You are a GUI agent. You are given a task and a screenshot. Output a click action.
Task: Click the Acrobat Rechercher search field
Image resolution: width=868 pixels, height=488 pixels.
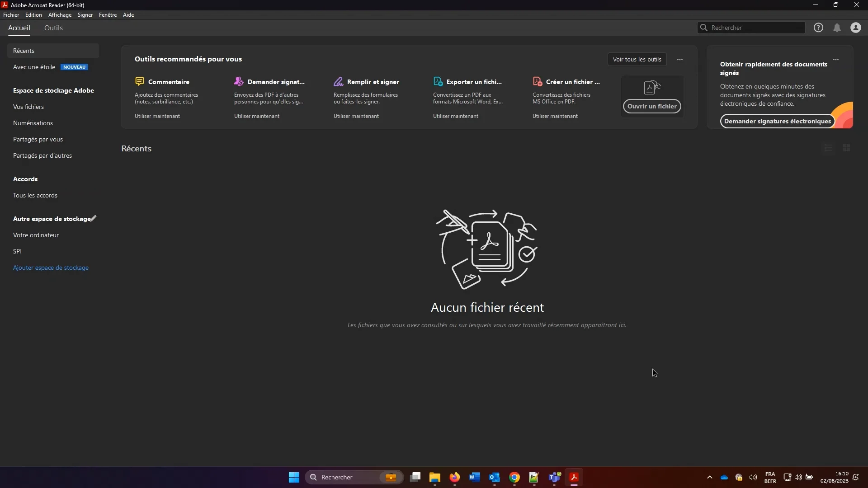coord(751,28)
